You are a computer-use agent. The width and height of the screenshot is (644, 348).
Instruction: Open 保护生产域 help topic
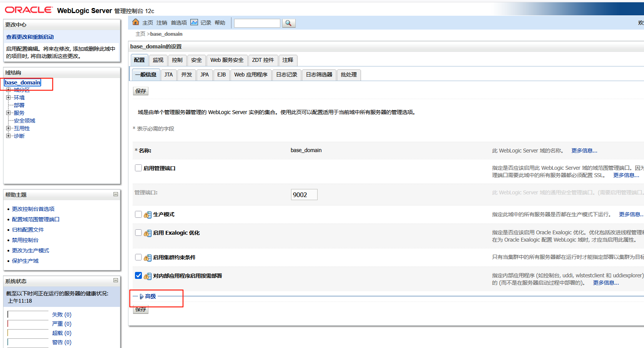pos(25,261)
